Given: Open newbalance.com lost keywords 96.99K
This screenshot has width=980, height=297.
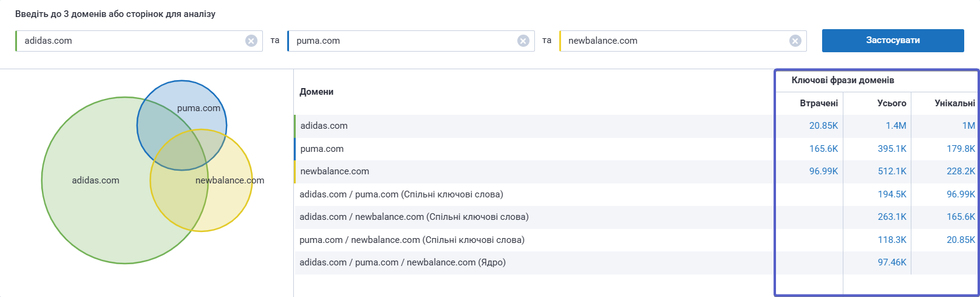Looking at the screenshot, I should 823,171.
